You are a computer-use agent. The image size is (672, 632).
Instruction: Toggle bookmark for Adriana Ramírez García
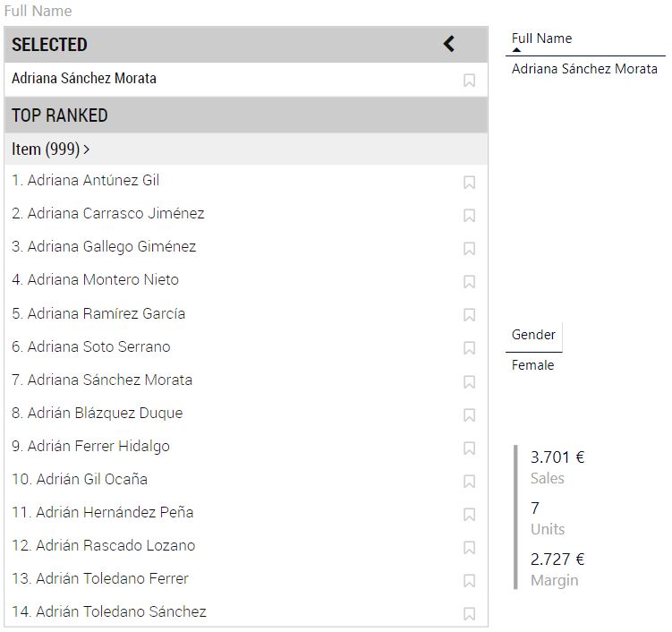pyautogui.click(x=469, y=315)
